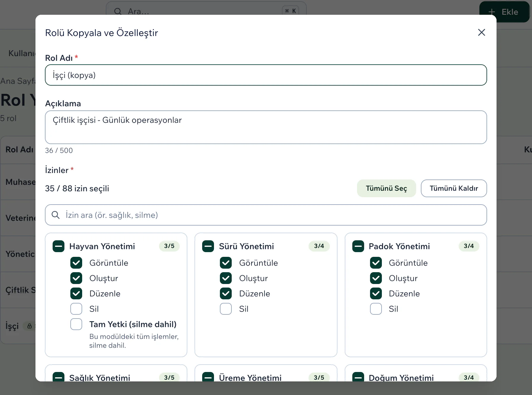Focus the İzin ara search field
The height and width of the screenshot is (395, 532).
[x=266, y=215]
